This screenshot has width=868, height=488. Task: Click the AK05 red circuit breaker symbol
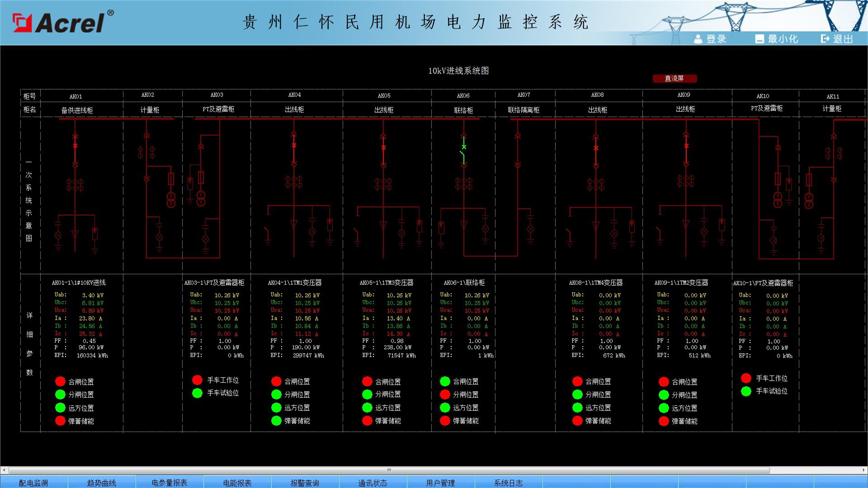383,147
